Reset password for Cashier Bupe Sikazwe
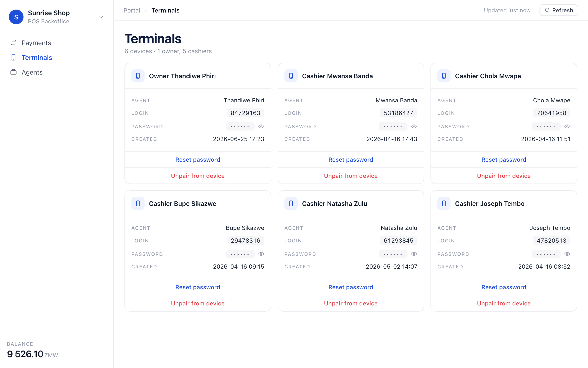This screenshot has width=588, height=368. 198,287
